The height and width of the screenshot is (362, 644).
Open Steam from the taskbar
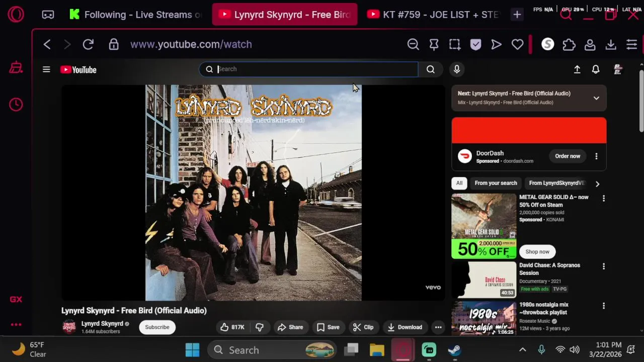[x=454, y=350]
